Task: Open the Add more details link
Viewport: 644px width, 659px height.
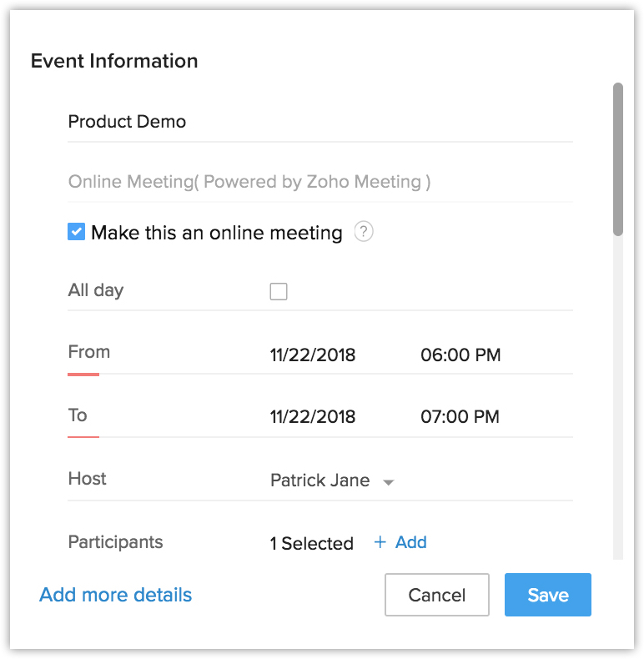Action: point(116,595)
